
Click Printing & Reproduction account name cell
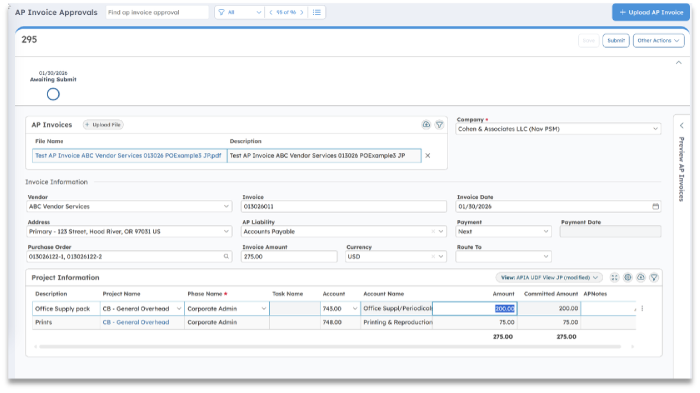(x=397, y=322)
